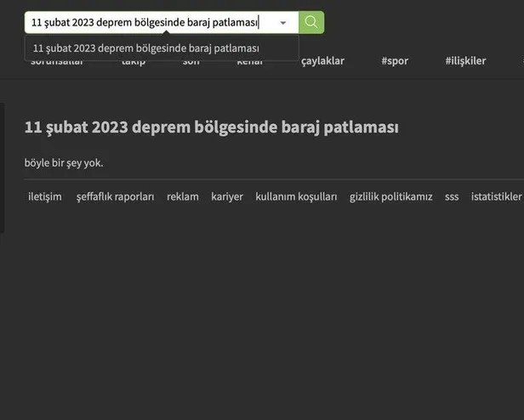This screenshot has height=420, width=524.
Task: Click the green magnifier search button
Action: pos(311,22)
